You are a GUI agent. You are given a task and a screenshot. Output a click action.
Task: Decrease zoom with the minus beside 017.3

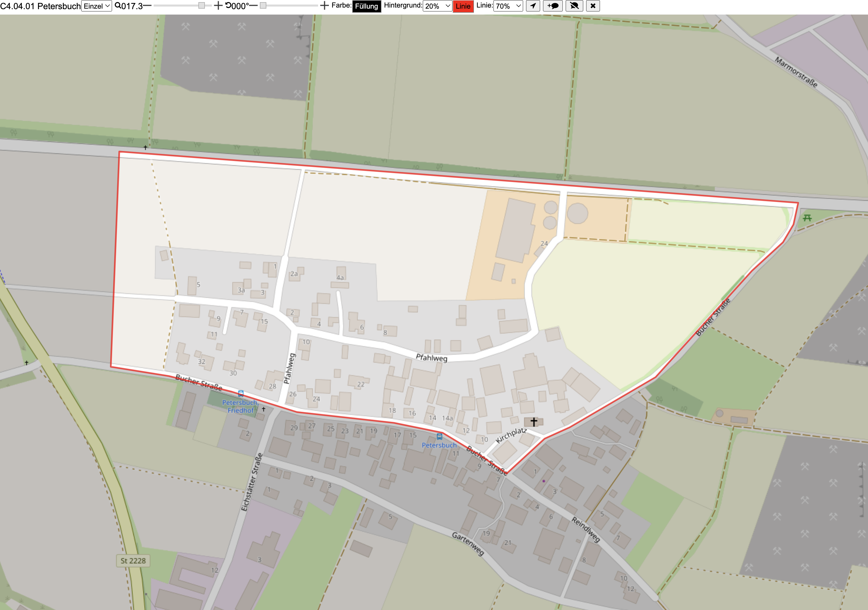[147, 6]
